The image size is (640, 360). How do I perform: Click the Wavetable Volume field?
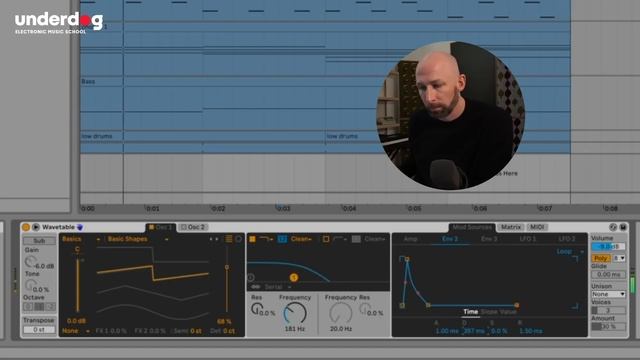click(608, 247)
